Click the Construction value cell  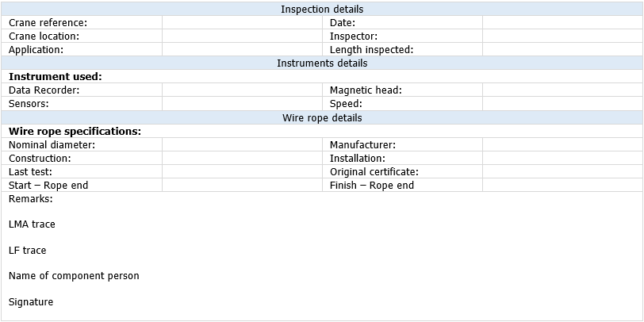(x=243, y=158)
